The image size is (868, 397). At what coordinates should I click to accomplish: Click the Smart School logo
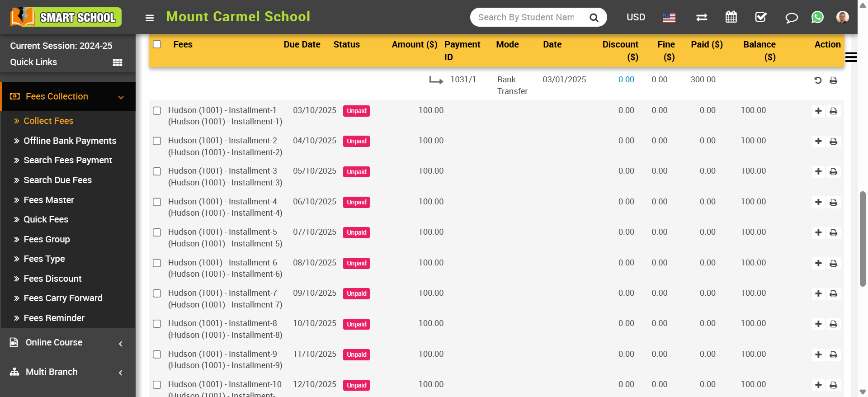(66, 17)
